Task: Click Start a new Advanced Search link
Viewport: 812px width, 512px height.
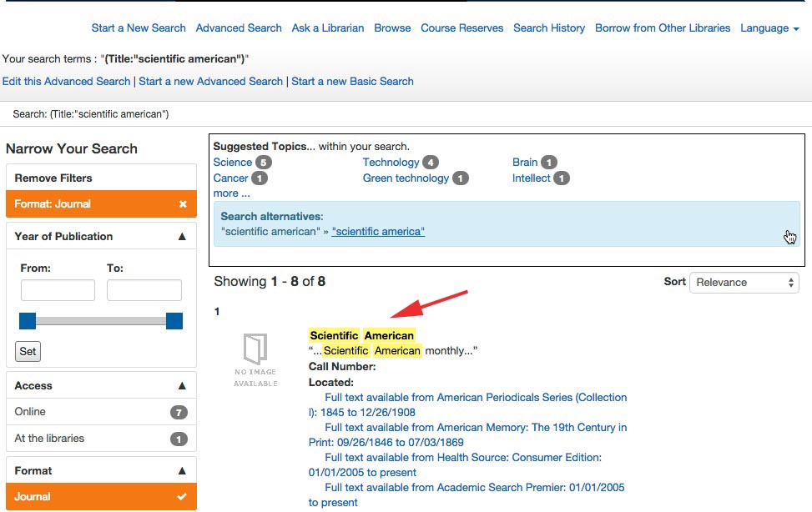Action: pos(211,81)
